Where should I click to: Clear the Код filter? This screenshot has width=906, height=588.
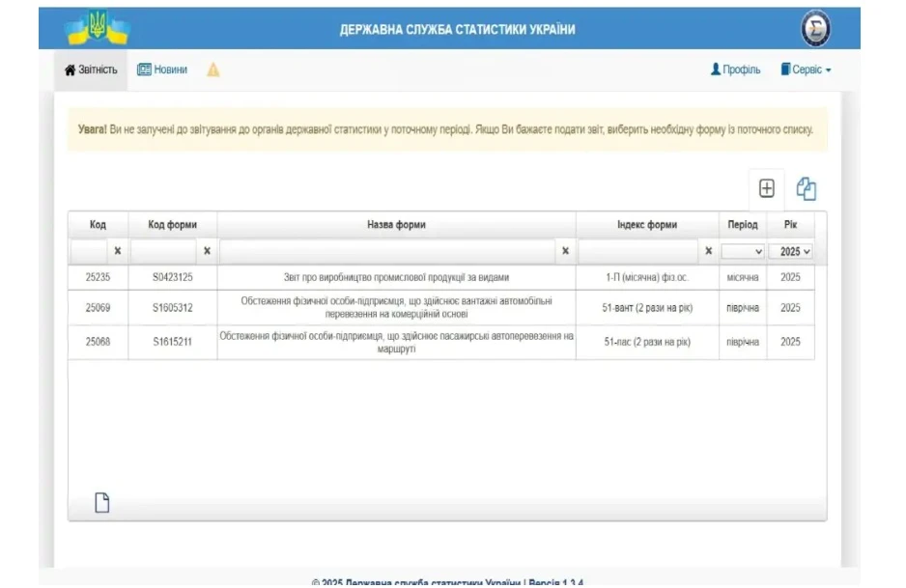[x=118, y=251]
